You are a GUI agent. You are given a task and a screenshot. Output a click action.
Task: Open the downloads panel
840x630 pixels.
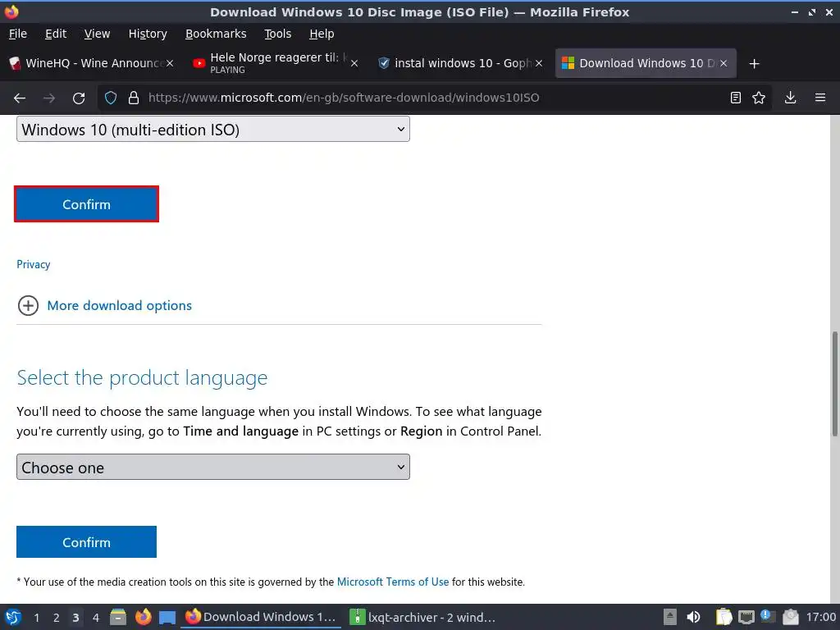pos(790,98)
